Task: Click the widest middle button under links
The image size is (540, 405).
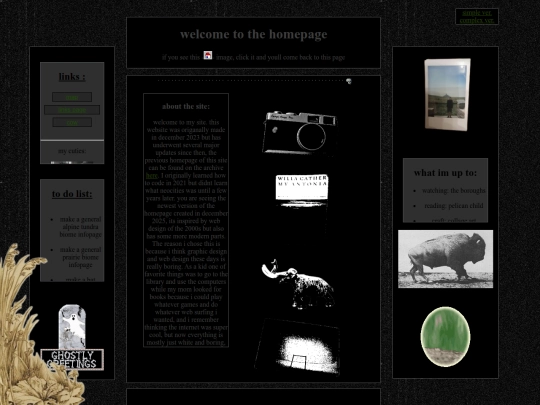Action: point(72,110)
